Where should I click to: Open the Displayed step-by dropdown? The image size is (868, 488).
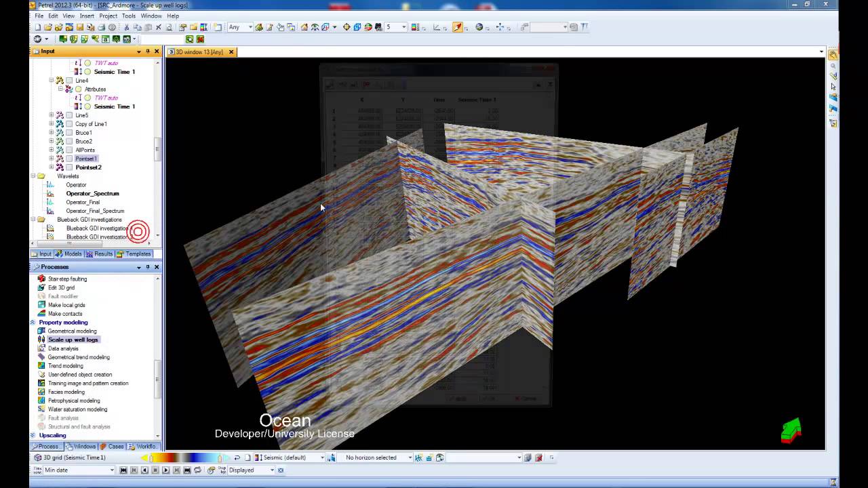[272, 470]
